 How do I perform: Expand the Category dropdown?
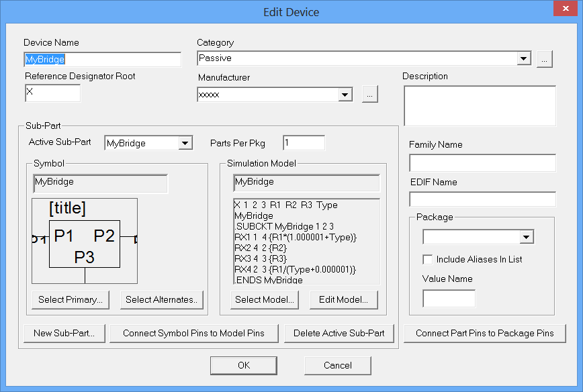524,59
